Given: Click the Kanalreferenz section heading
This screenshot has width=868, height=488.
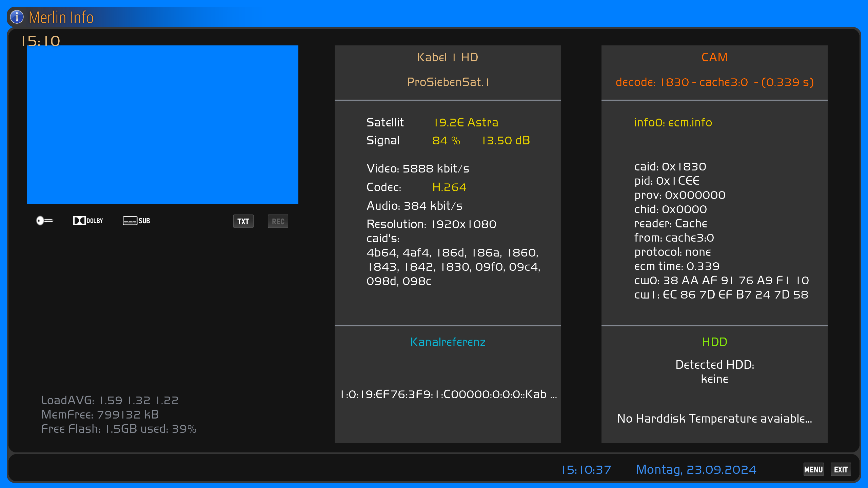Looking at the screenshot, I should [448, 342].
